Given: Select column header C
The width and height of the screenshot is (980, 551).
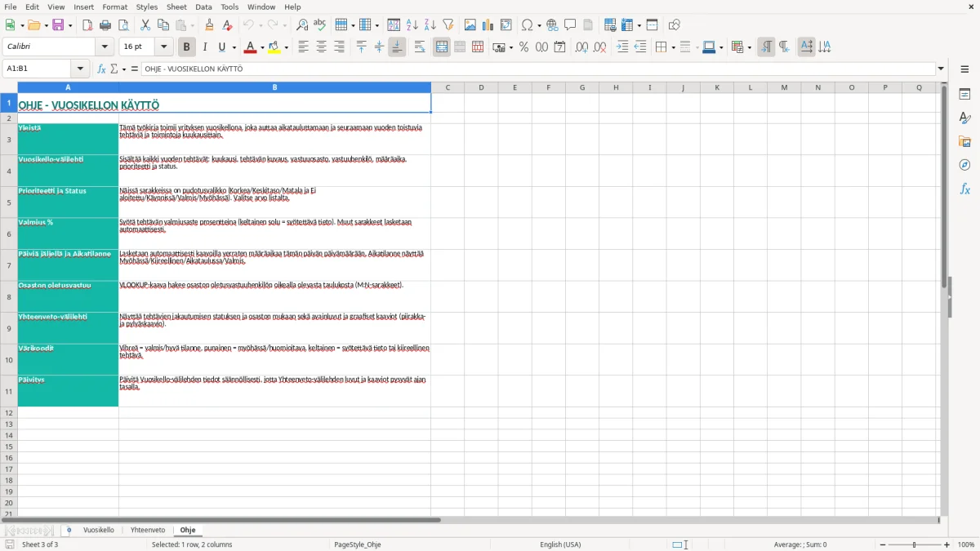Looking at the screenshot, I should [448, 87].
